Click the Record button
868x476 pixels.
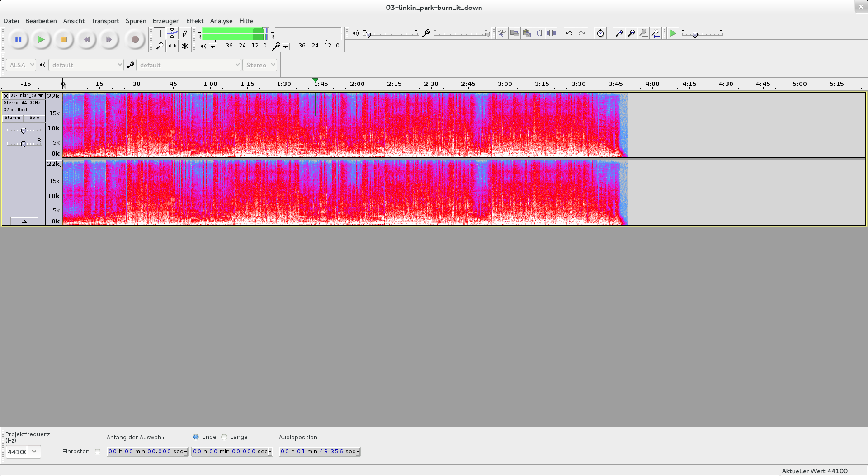(x=135, y=40)
